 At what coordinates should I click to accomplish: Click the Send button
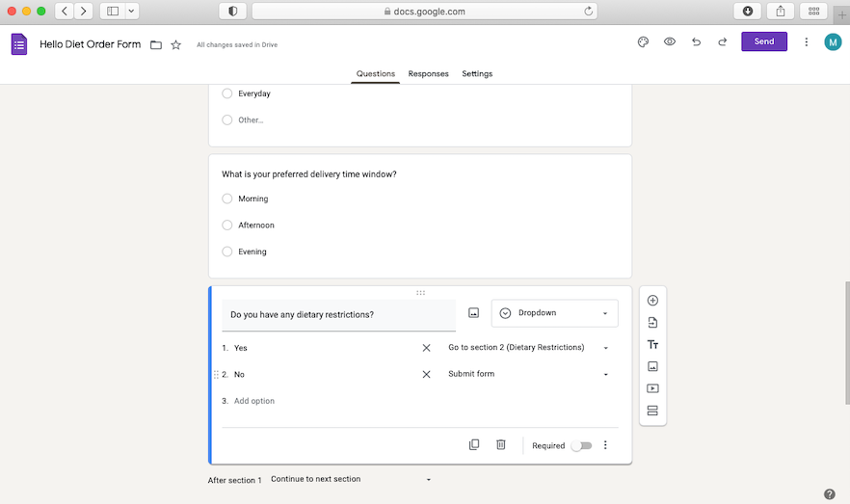point(763,41)
